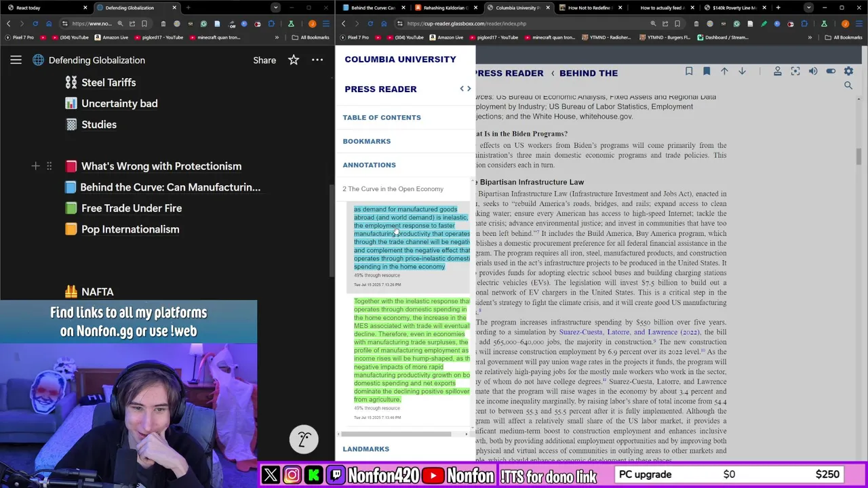Select the blue highlighted annotation
The height and width of the screenshot is (488, 868).
click(412, 238)
